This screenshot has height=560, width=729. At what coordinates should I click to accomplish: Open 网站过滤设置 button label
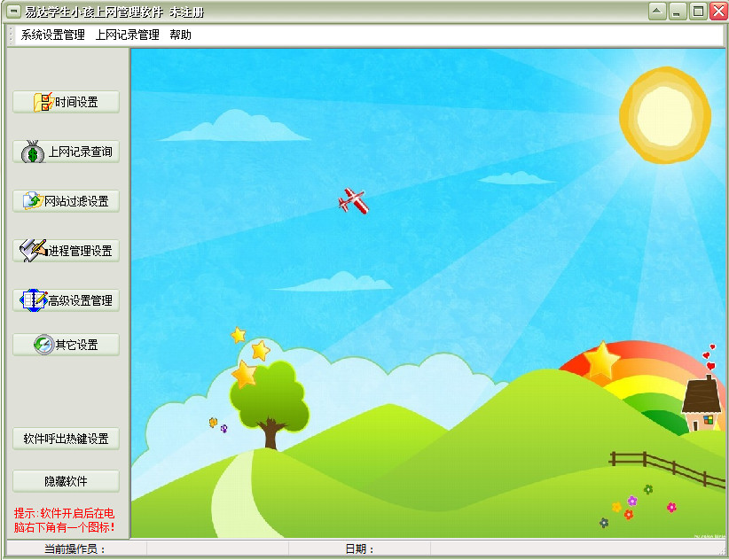pyautogui.click(x=76, y=201)
